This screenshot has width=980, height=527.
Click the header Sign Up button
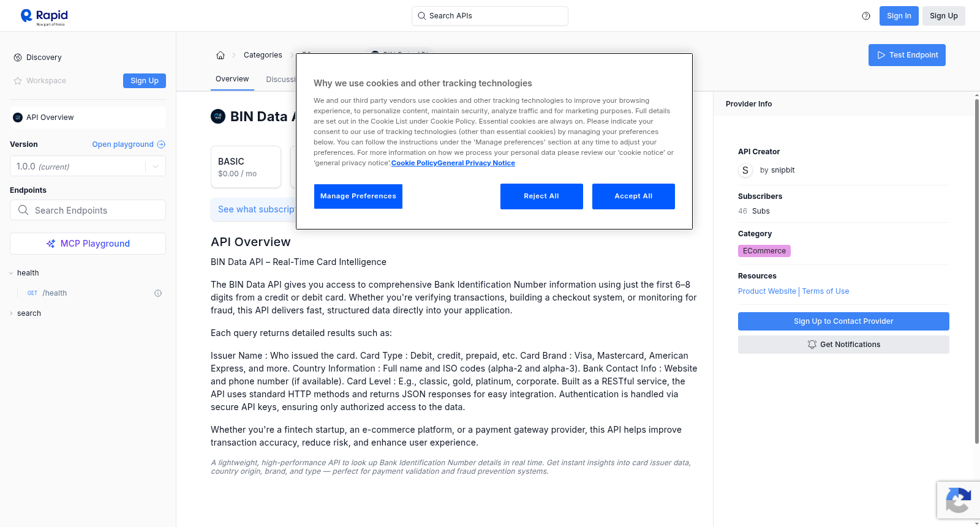[x=944, y=16]
